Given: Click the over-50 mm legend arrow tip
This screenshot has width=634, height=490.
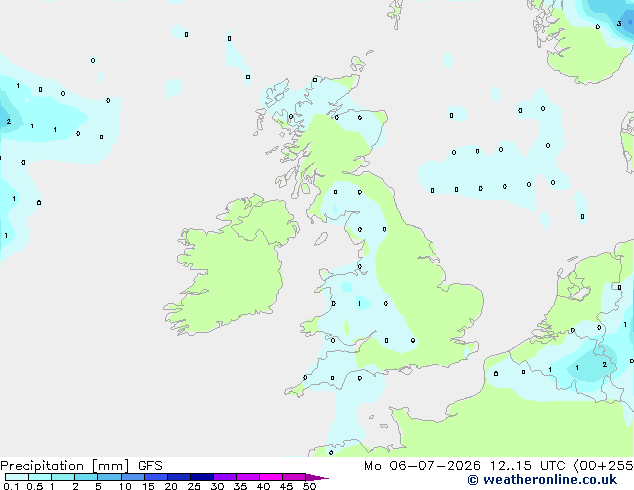Looking at the screenshot, I should [317, 477].
